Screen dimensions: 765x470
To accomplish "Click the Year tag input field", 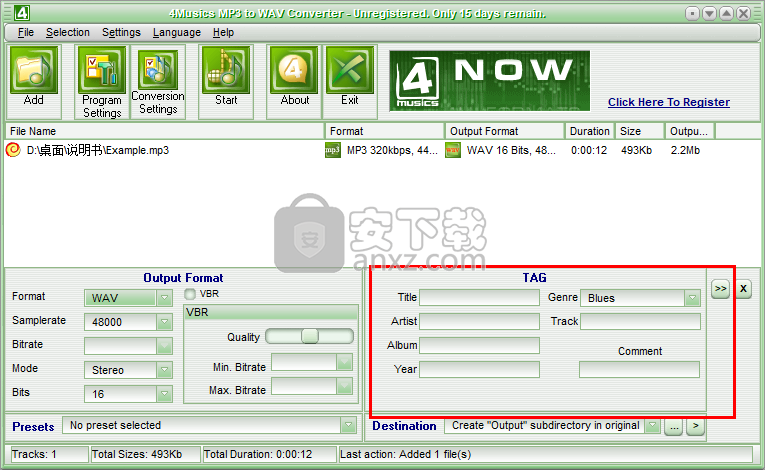I will click(480, 369).
